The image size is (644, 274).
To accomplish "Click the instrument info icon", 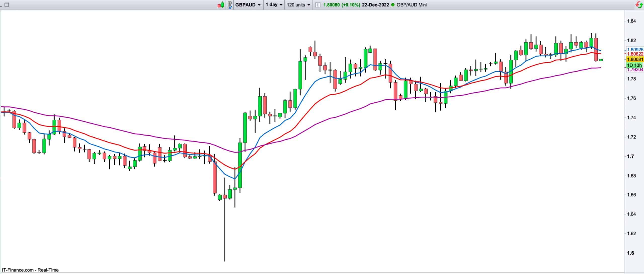I will click(x=318, y=5).
